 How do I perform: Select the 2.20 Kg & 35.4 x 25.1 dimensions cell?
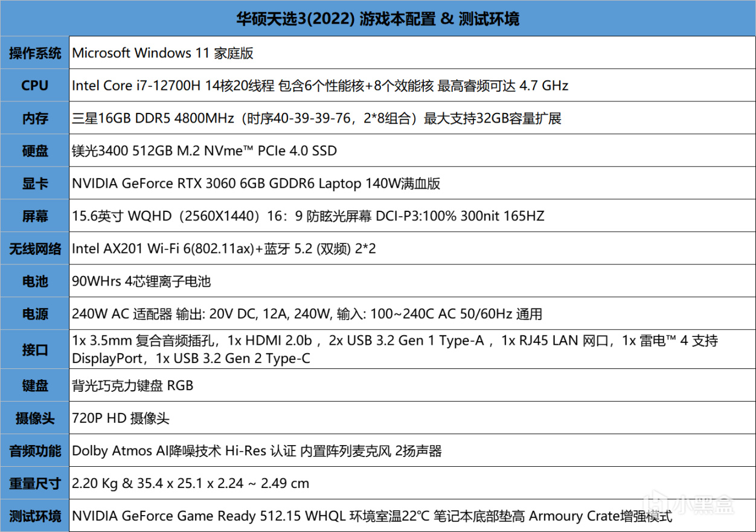412,483
